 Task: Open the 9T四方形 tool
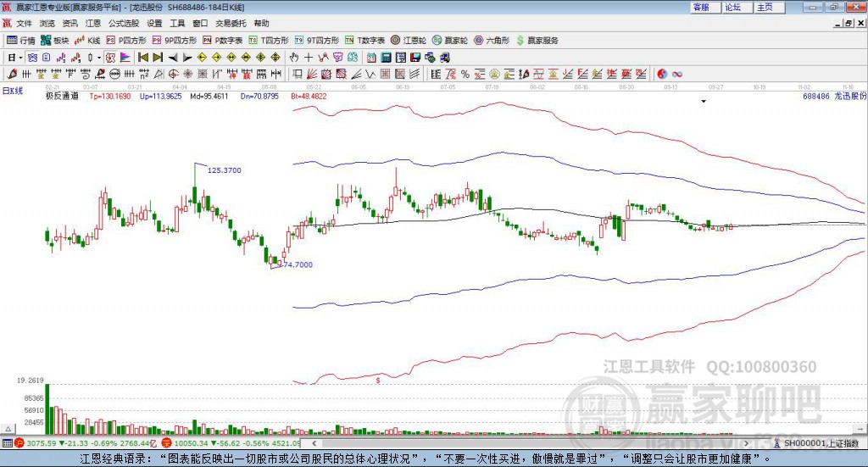click(x=317, y=41)
